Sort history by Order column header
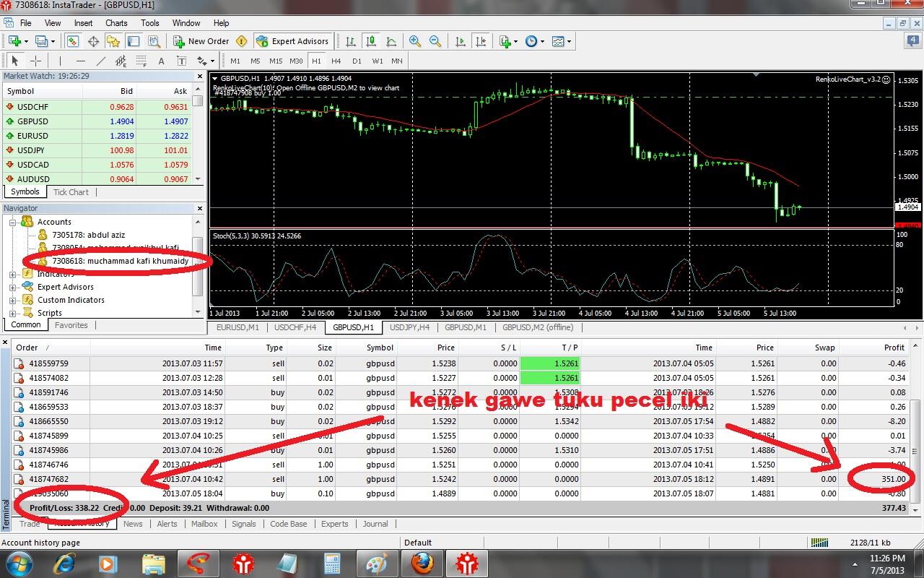This screenshot has width=924, height=578. 27,348
